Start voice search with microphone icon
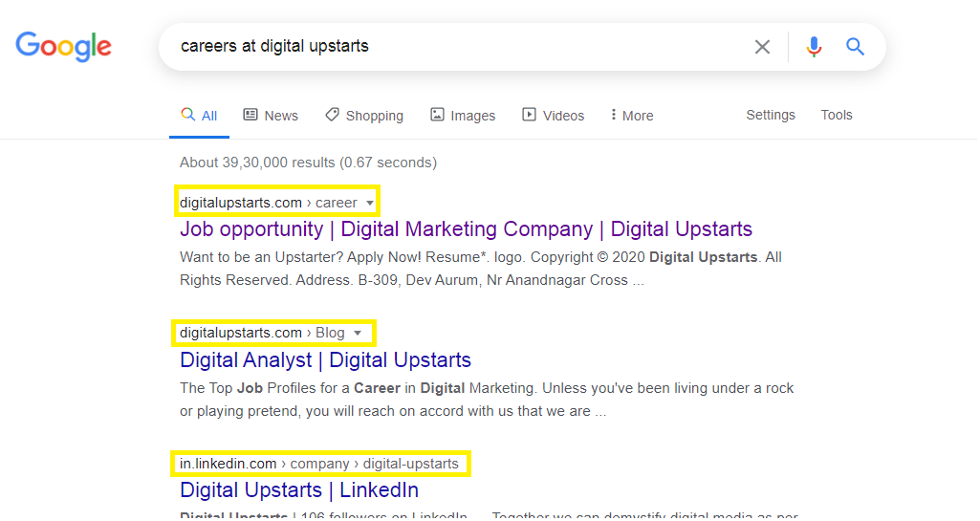Viewport: 980px width, 521px height. click(x=813, y=47)
